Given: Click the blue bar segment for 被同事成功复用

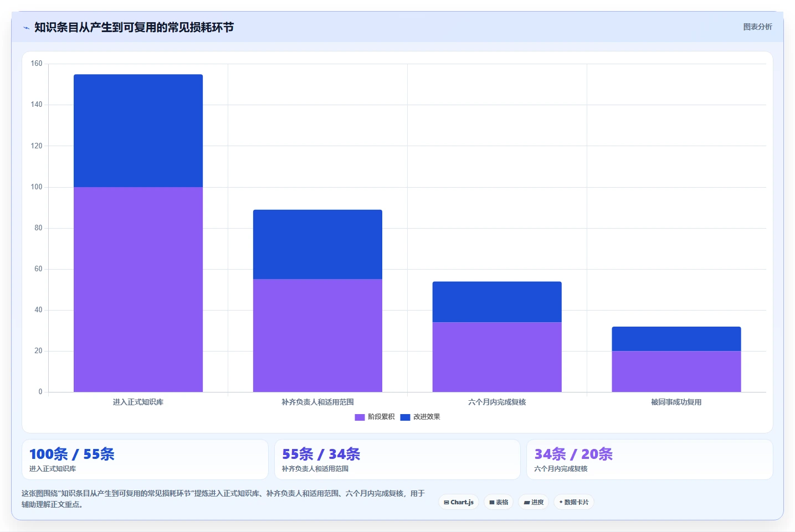Looking at the screenshot, I should pos(676,339).
